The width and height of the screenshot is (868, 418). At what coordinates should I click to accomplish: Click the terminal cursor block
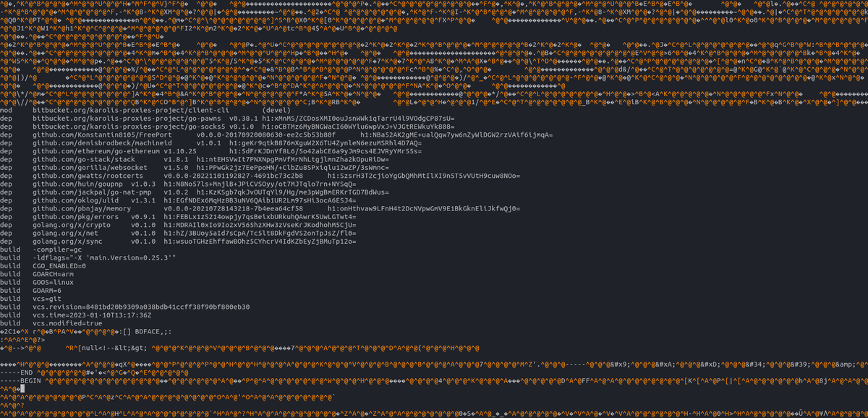[x=24, y=388]
